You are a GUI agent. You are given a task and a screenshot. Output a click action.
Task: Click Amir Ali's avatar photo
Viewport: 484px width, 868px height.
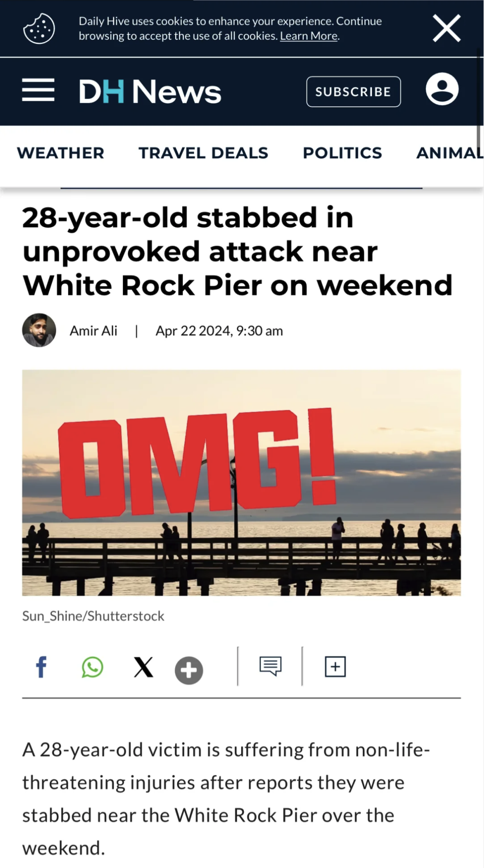[x=39, y=330]
